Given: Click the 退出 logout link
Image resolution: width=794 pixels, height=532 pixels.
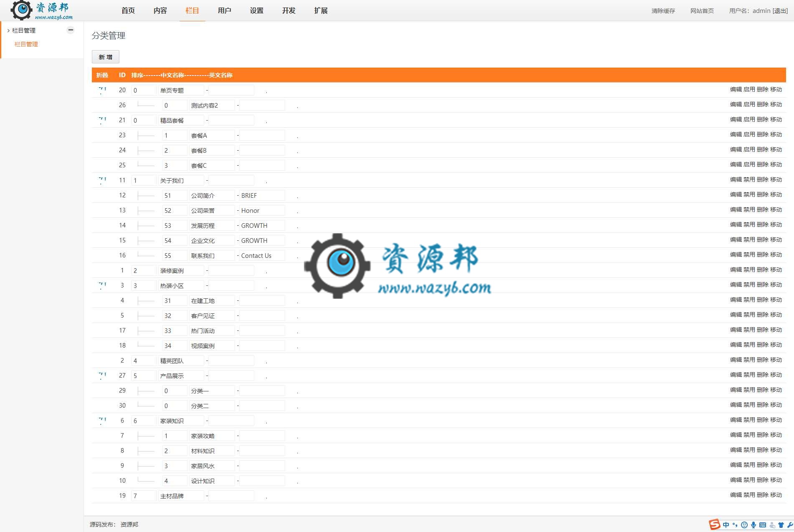Looking at the screenshot, I should (780, 11).
